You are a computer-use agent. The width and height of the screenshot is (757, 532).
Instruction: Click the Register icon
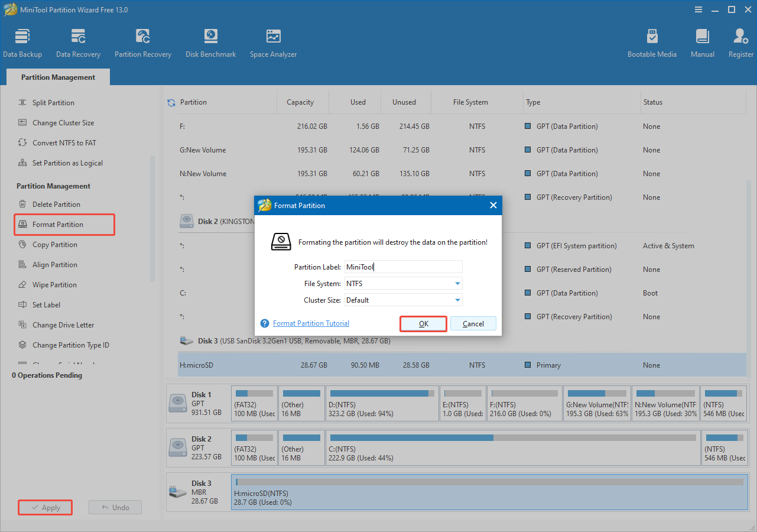tap(740, 41)
